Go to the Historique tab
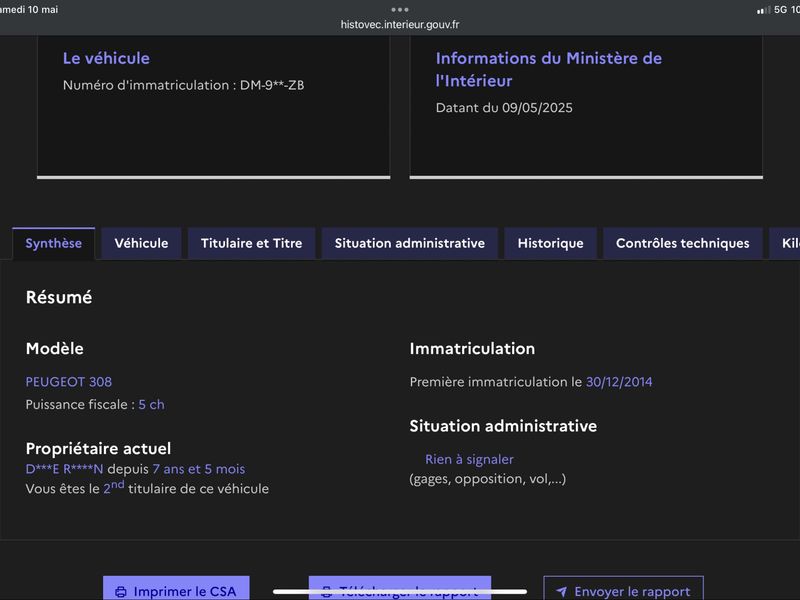 551,243
